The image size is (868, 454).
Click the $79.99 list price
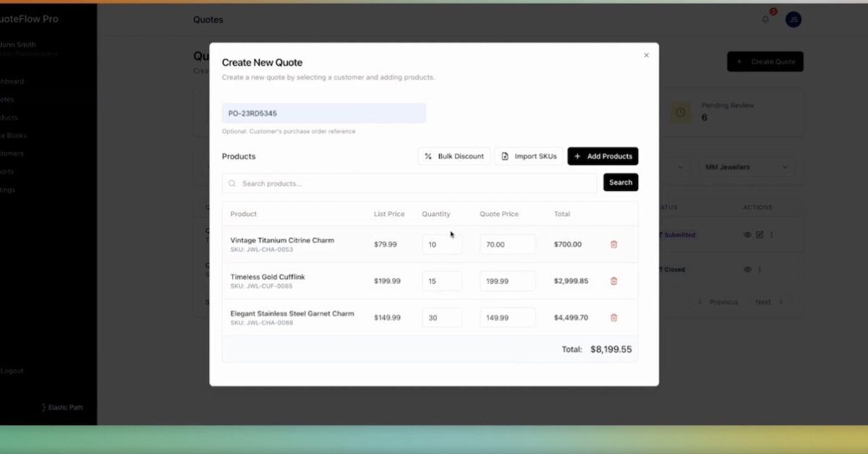coord(386,244)
